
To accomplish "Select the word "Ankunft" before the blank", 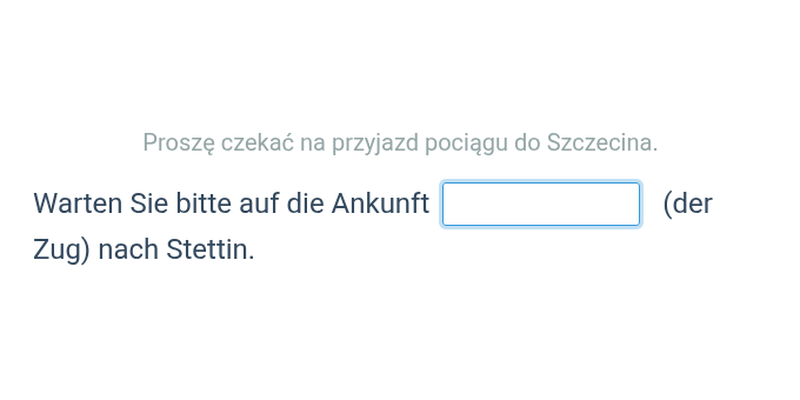I will [380, 204].
